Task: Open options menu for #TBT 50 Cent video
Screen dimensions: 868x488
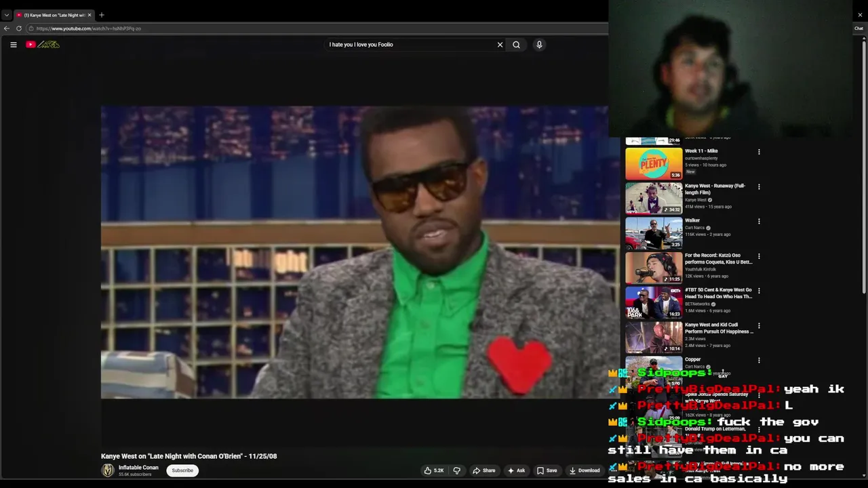Action: click(759, 291)
